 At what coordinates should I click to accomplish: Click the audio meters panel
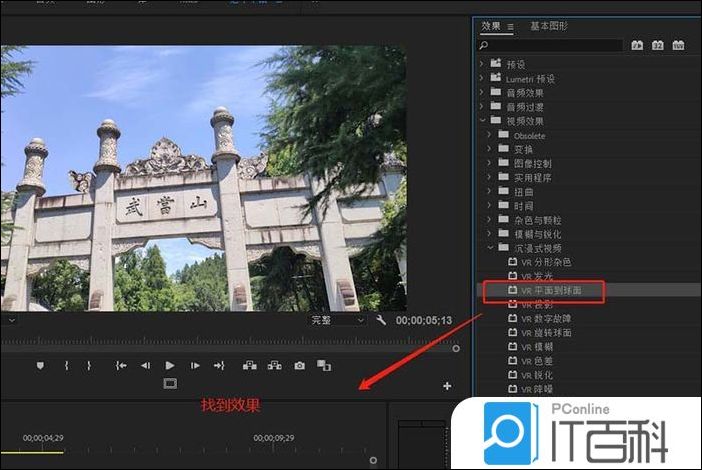(x=422, y=443)
